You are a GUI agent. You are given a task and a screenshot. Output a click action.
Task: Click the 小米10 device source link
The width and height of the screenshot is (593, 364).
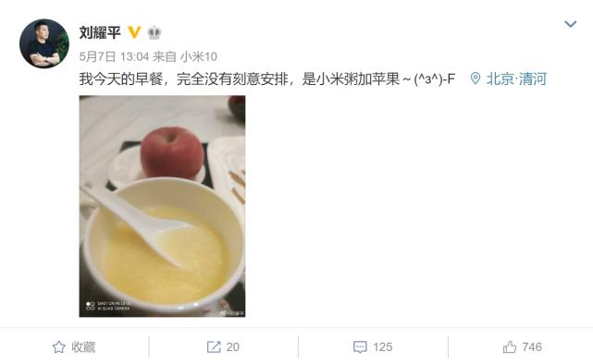point(199,56)
